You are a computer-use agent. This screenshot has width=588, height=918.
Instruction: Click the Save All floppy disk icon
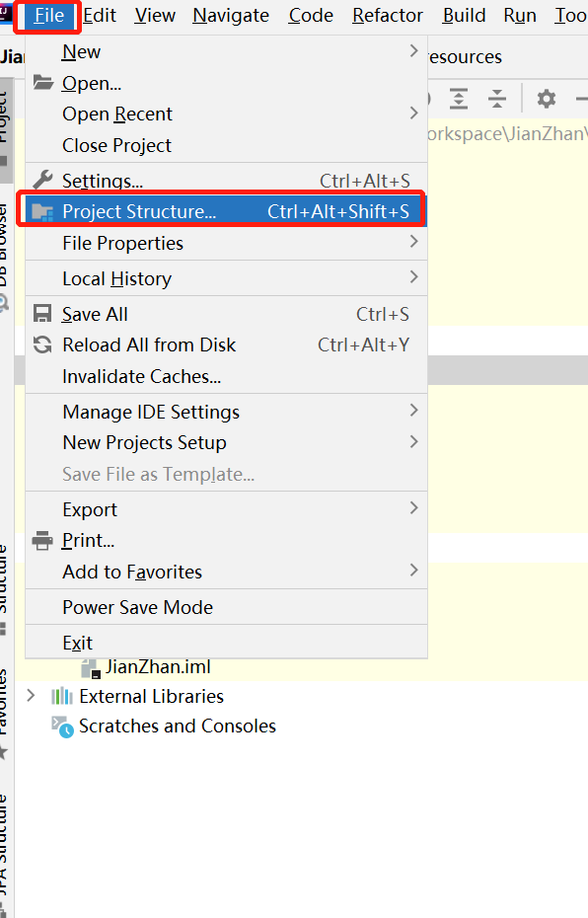coord(42,313)
